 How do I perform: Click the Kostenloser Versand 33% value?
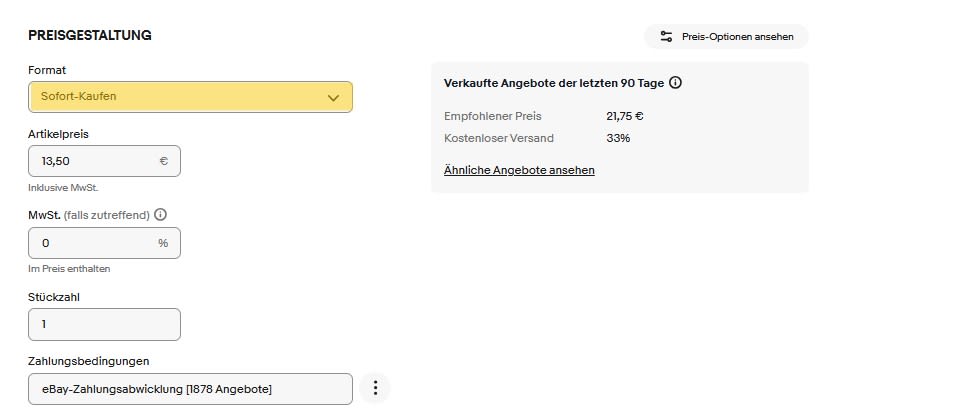coord(618,138)
